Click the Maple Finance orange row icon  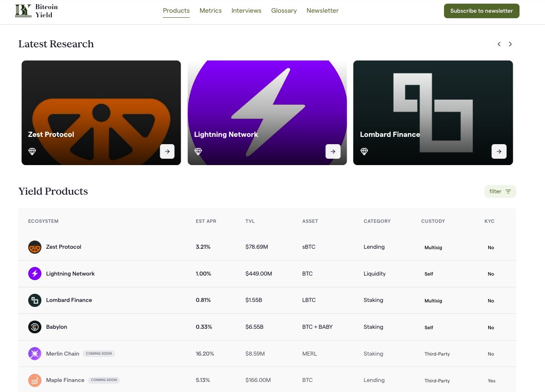tap(35, 380)
